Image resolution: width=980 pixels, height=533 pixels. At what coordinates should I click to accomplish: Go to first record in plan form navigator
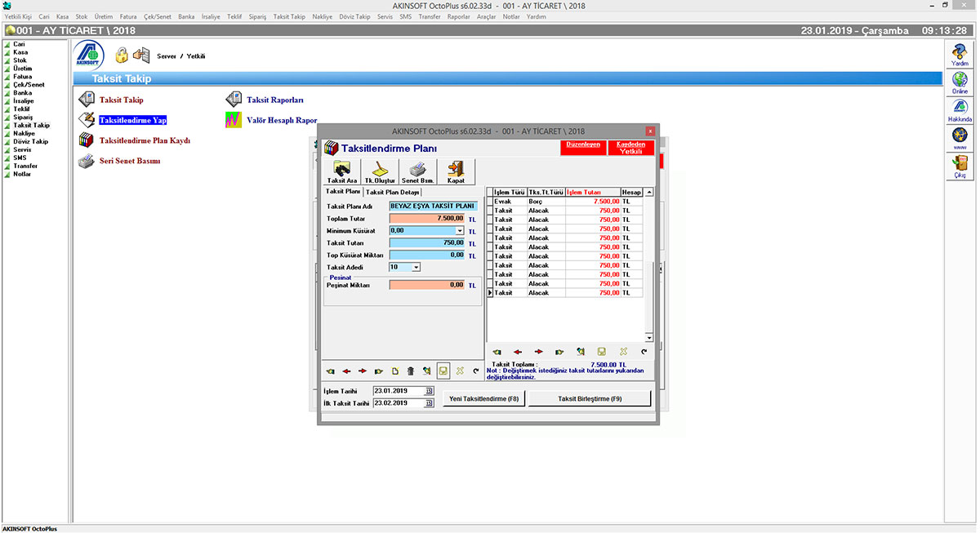[x=329, y=371]
